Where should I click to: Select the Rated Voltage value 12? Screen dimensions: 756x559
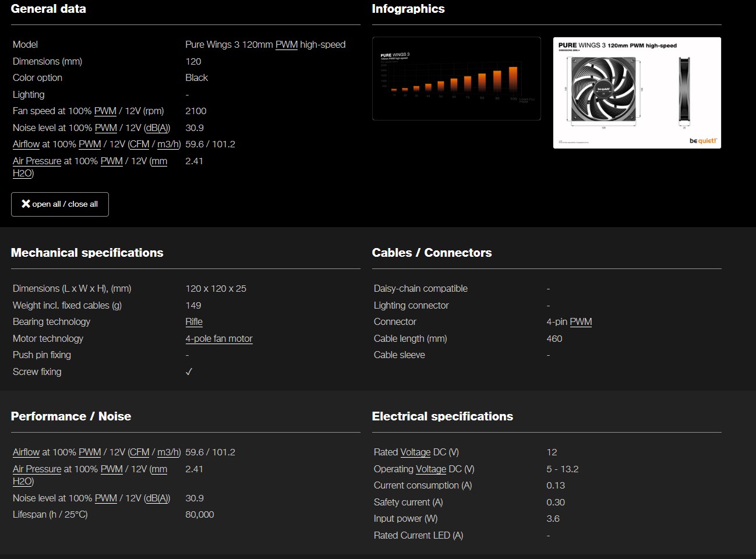(x=552, y=452)
